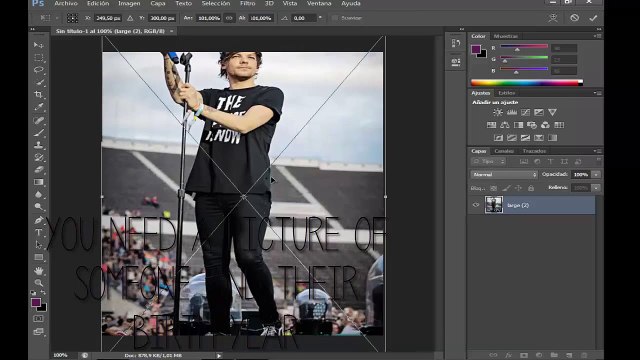Switch to the Canales tab
Screen dimensions: 640x360
tap(504, 151)
